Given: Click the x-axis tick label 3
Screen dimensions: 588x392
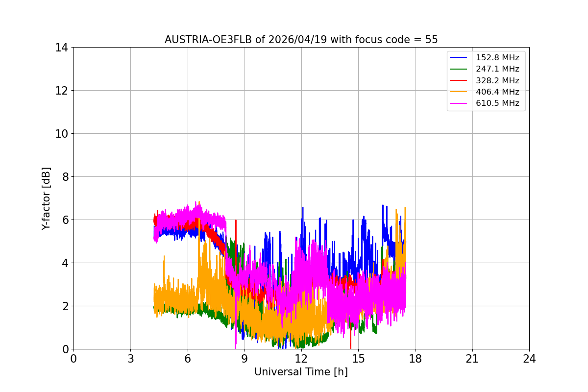Looking at the screenshot, I should pyautogui.click(x=130, y=359).
